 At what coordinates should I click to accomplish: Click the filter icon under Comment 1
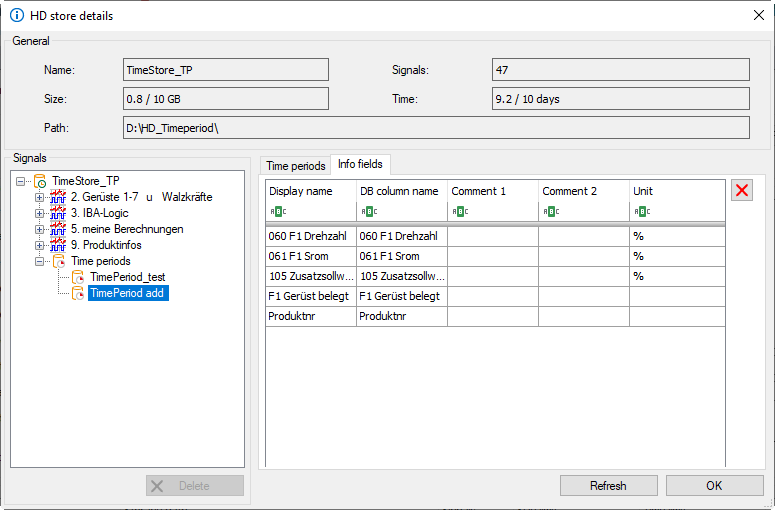tap(460, 212)
